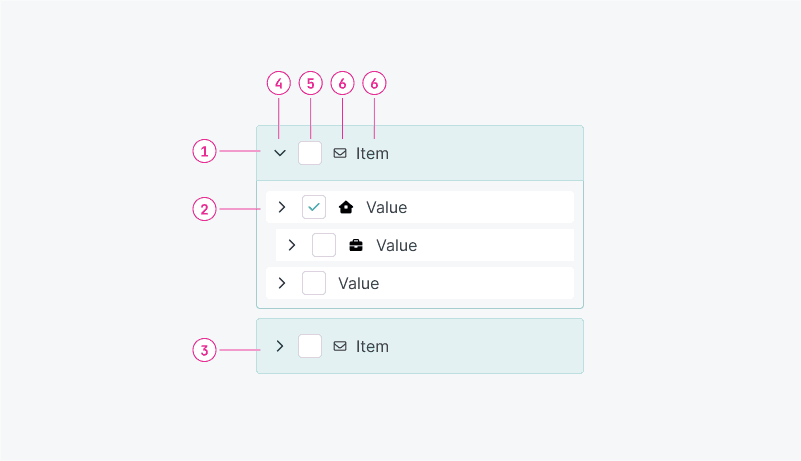
Task: Tick the checkbox in the expanded Item header
Action: [310, 153]
